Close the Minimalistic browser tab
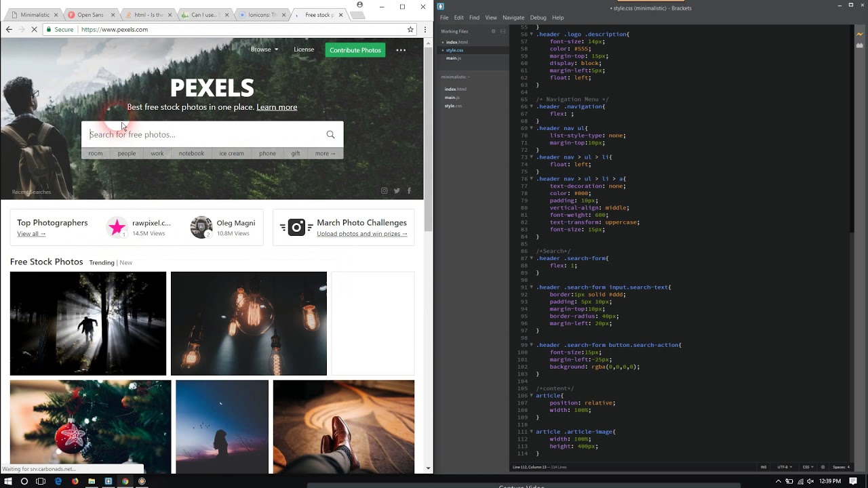This screenshot has width=868, height=488. [x=55, y=15]
